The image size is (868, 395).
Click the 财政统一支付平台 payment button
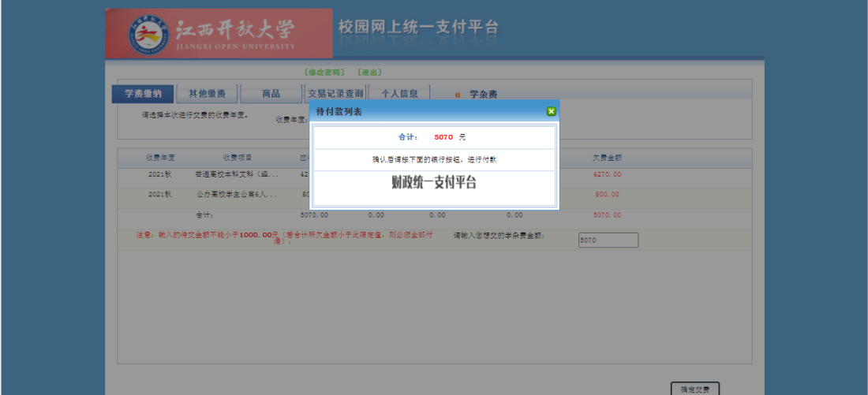tap(434, 183)
